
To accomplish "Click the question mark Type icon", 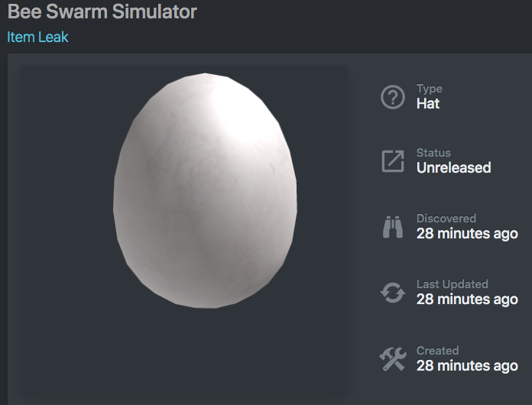I will [393, 97].
